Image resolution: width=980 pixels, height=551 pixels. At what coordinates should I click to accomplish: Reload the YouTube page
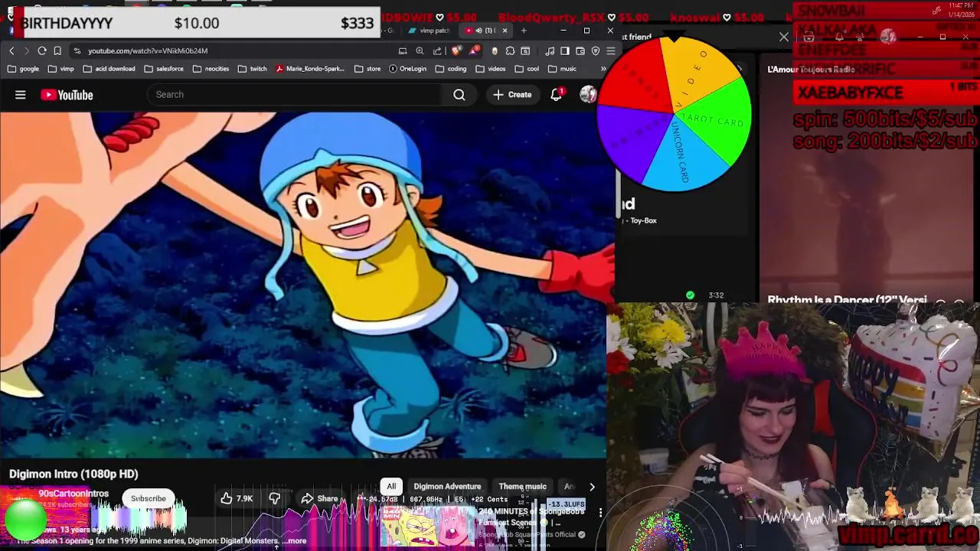click(42, 51)
